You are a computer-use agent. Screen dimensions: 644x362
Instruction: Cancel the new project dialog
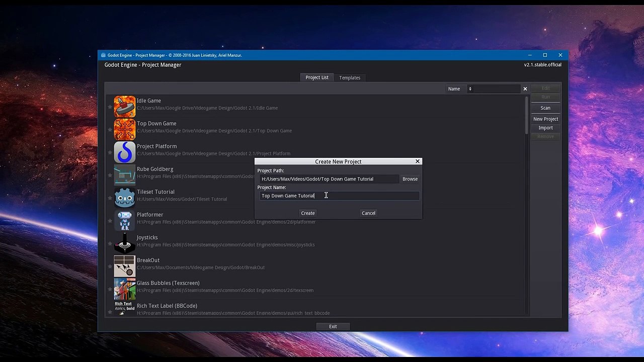tap(368, 213)
